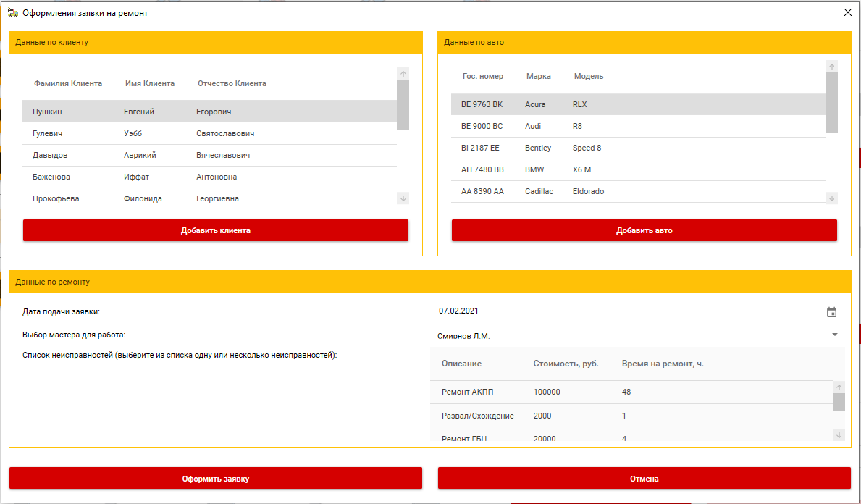Click the Audi brand cell
This screenshot has width=861, height=504.
point(533,126)
